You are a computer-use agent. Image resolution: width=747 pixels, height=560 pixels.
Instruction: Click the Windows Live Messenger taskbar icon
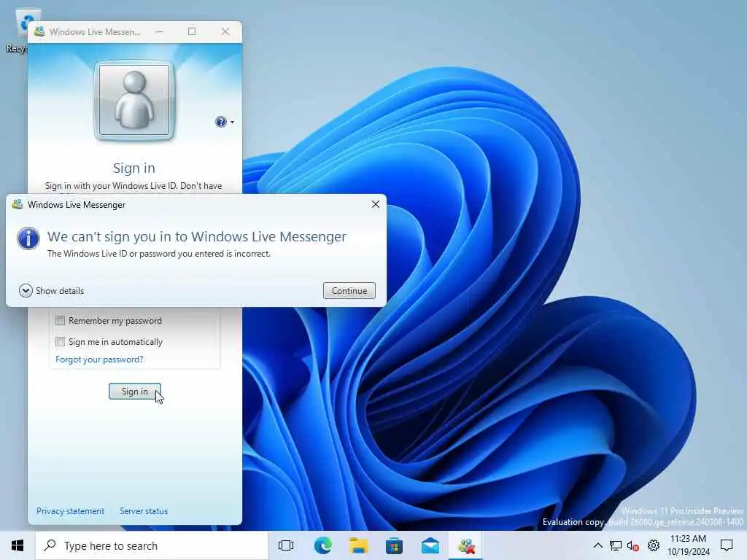pyautogui.click(x=466, y=545)
